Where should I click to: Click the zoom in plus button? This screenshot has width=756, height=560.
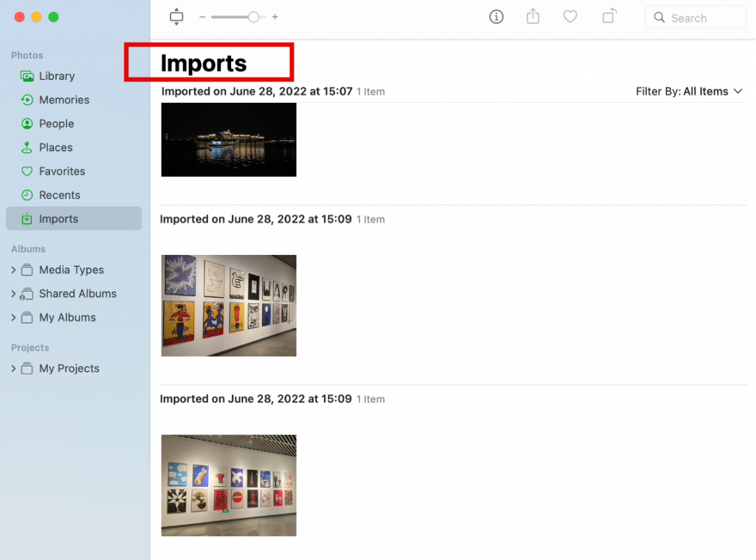click(275, 17)
